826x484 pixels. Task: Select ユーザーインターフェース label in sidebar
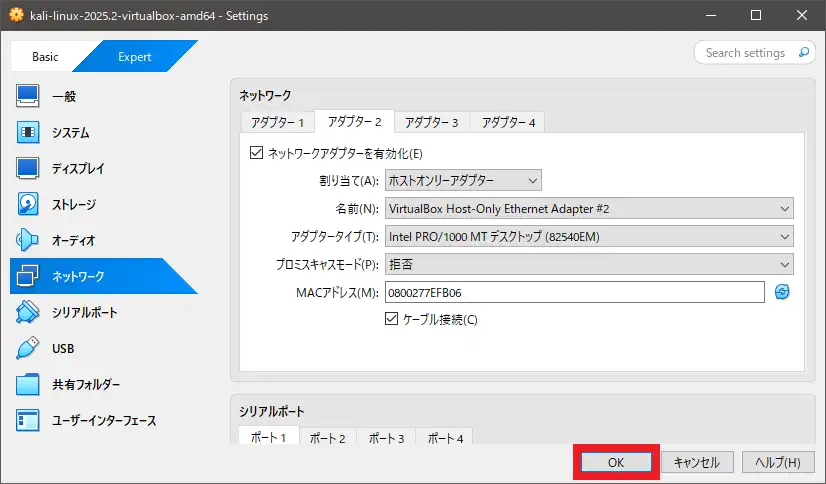(x=104, y=420)
